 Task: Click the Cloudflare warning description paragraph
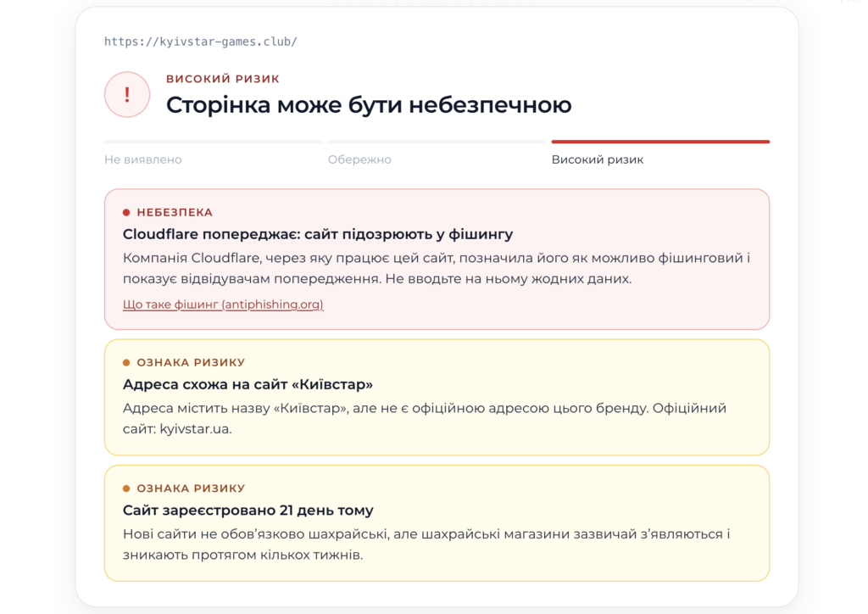point(437,268)
